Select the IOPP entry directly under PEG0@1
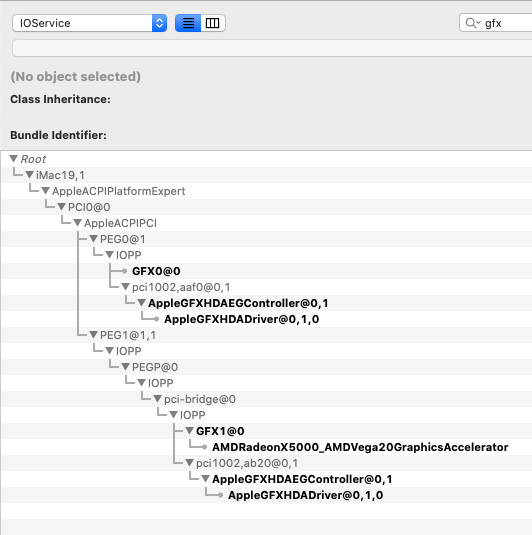This screenshot has height=535, width=532. click(128, 255)
